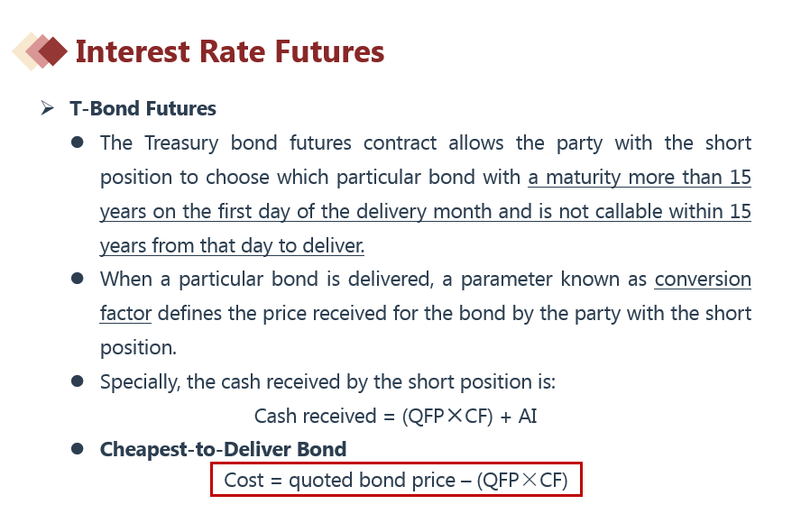Viewport: 792px width, 532px height.
Task: Select the "T-Bond Futures" heading
Action: (143, 109)
